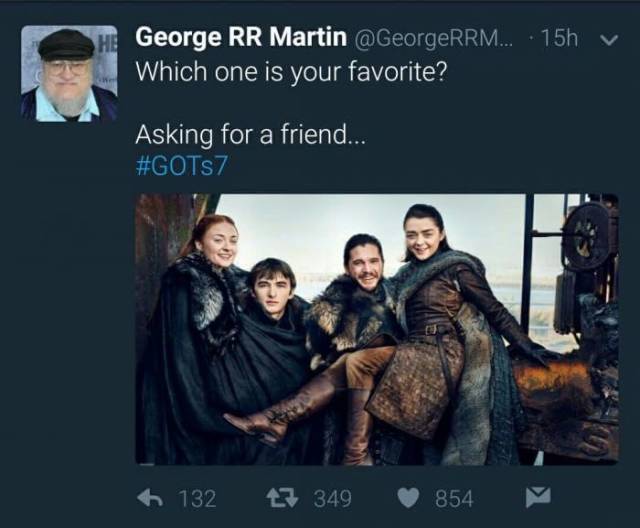Open the attached group photo

(376, 328)
